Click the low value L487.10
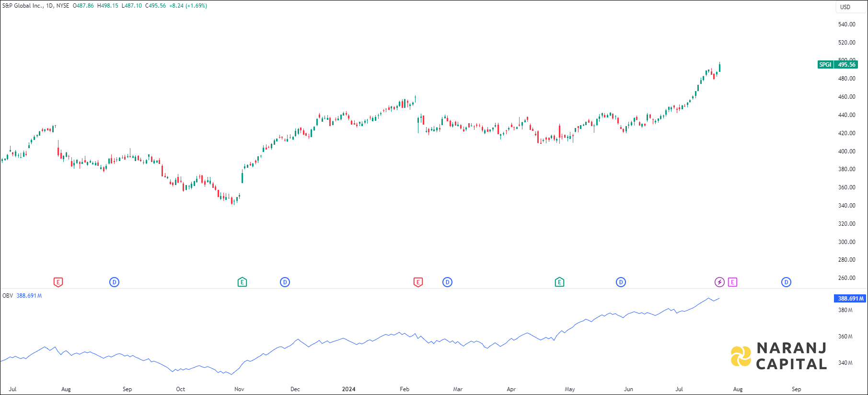Viewport: 868px width, 395px height. 131,6
